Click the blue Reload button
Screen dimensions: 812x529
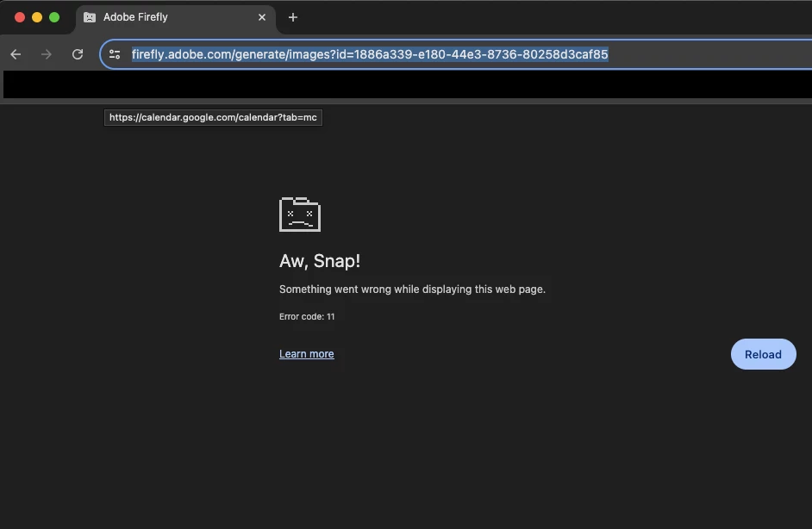(764, 355)
